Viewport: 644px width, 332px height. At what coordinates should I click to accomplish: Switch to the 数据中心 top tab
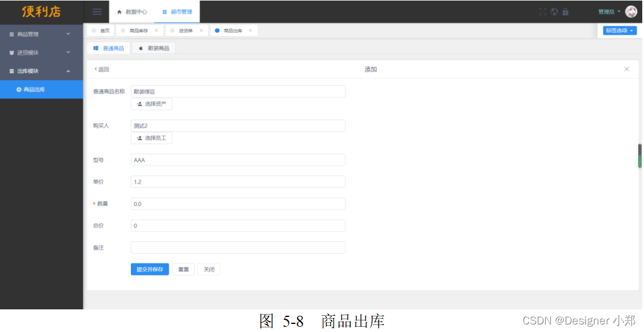point(132,12)
